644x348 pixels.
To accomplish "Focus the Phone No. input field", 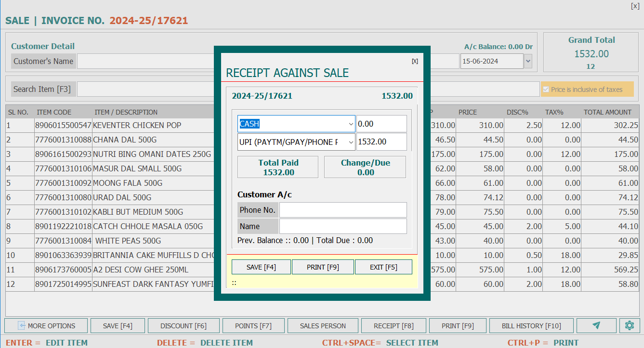I will point(343,210).
